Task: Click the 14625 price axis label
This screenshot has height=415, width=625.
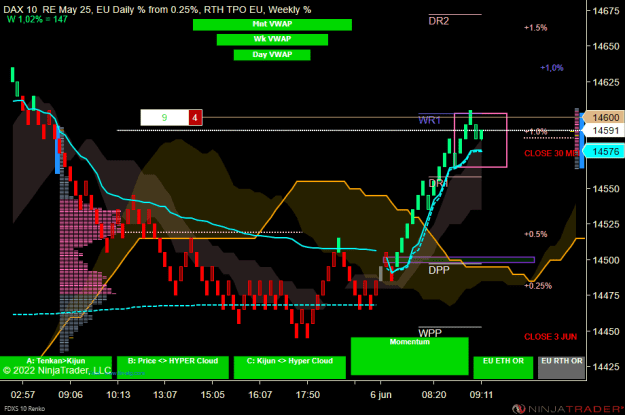Action: coord(606,82)
